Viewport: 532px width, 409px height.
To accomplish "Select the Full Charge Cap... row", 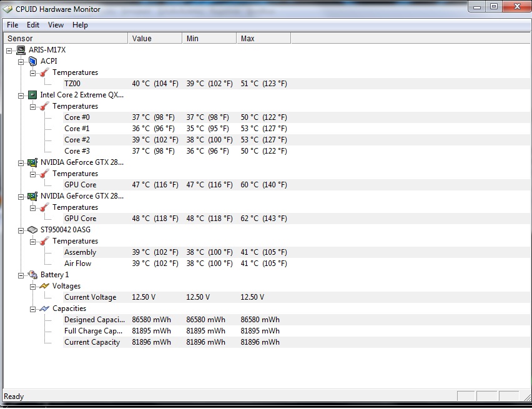I will (297, 331).
